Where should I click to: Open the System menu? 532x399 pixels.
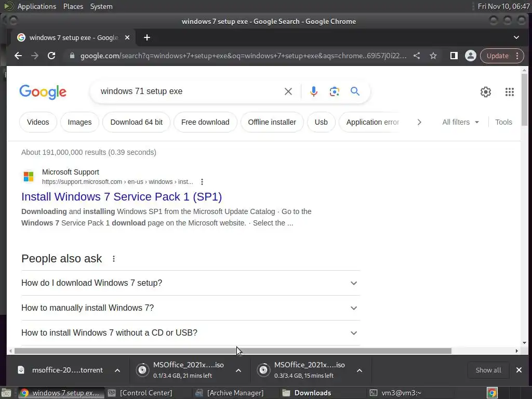(101, 6)
